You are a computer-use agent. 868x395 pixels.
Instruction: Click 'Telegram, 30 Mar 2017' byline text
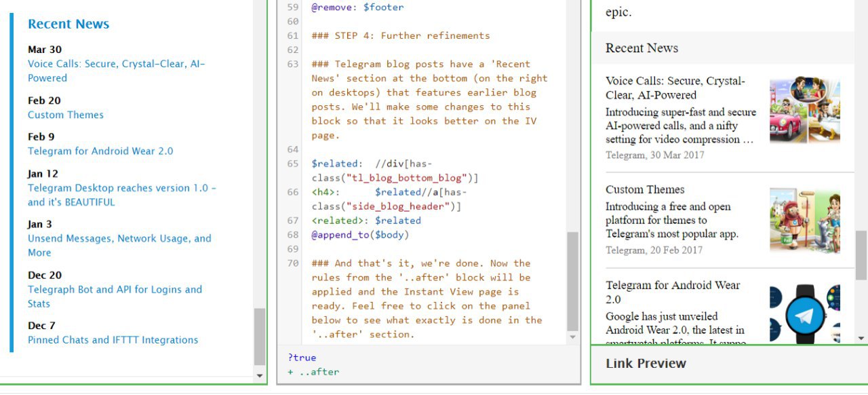(x=654, y=155)
